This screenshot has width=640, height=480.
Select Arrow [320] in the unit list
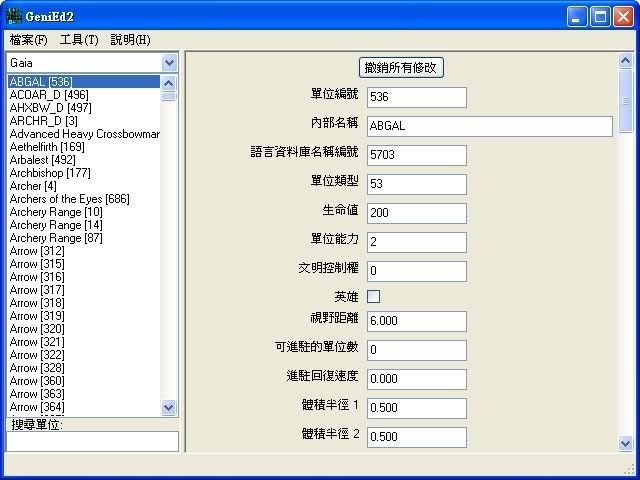pyautogui.click(x=84, y=329)
